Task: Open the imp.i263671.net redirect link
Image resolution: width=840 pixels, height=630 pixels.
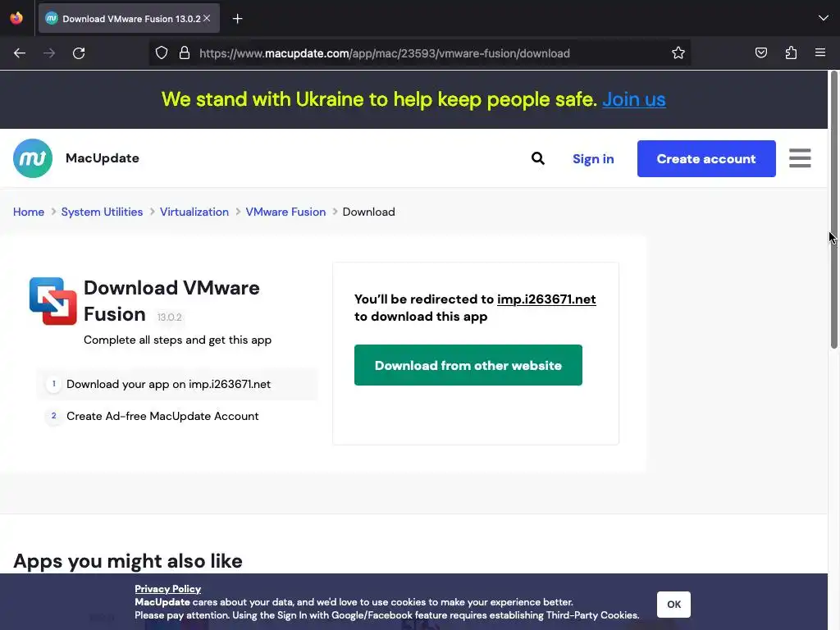Action: [546, 299]
